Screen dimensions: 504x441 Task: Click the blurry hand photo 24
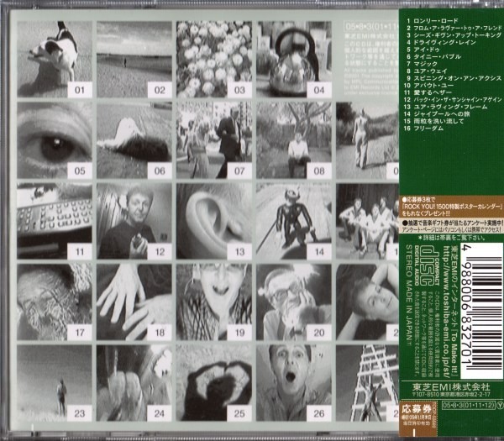(134, 383)
